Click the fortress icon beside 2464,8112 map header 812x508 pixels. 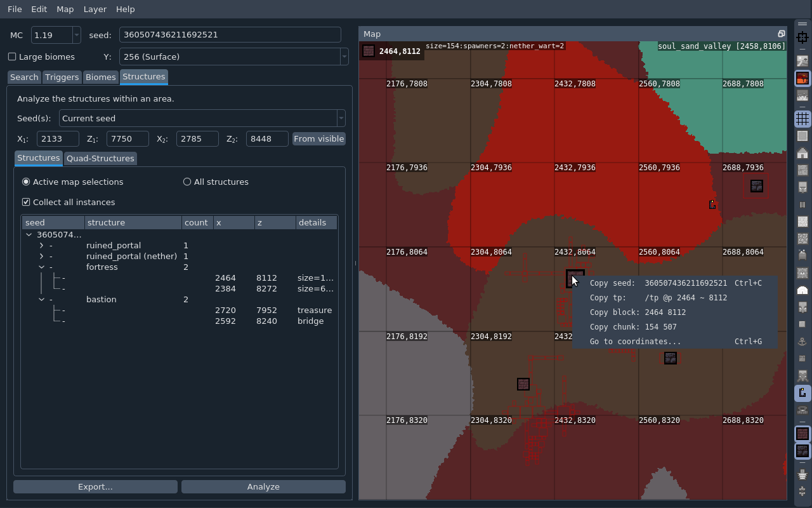369,51
